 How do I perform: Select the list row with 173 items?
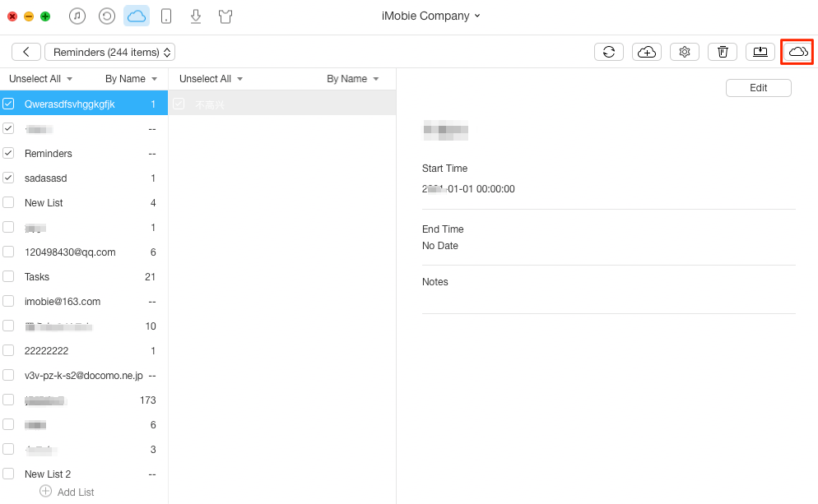84,400
